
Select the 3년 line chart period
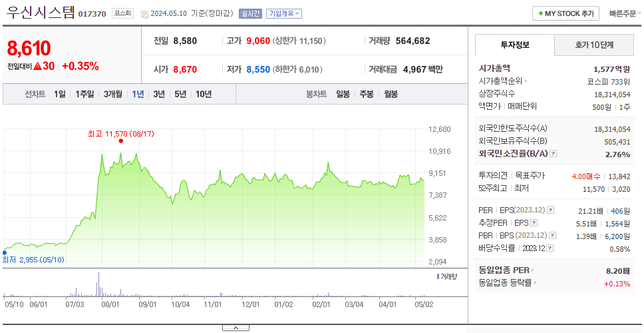(x=159, y=94)
